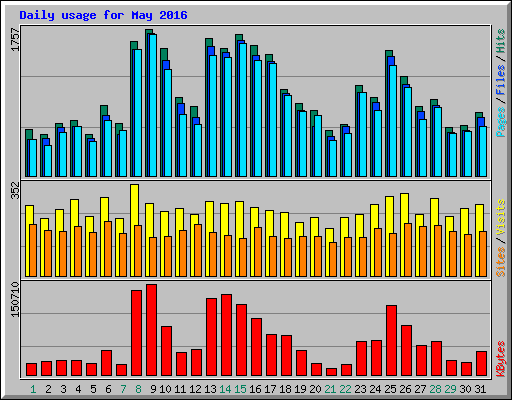Viewport: 512px width, 400px height.
Task: Click the orange Sites bar for day 21
Action: click(x=333, y=259)
